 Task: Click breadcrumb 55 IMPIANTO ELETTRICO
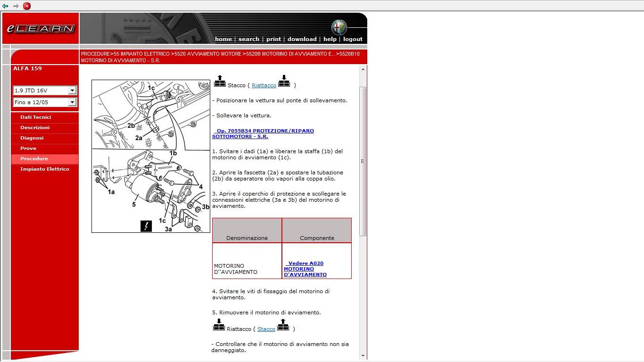[141, 54]
